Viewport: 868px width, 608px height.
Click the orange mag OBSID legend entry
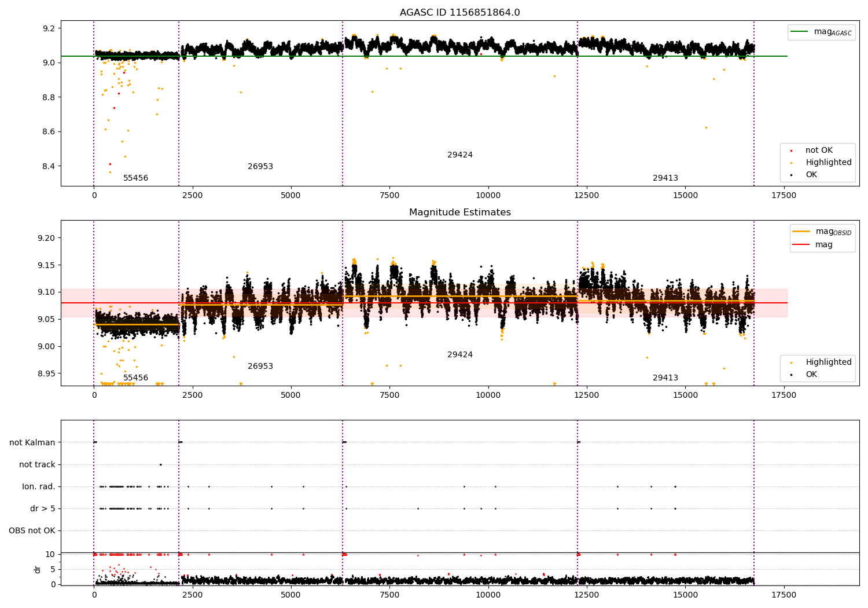click(822, 232)
